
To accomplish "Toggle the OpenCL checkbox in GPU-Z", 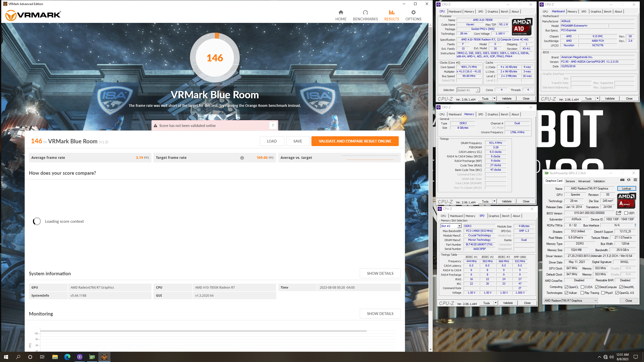I will click(x=566, y=287).
